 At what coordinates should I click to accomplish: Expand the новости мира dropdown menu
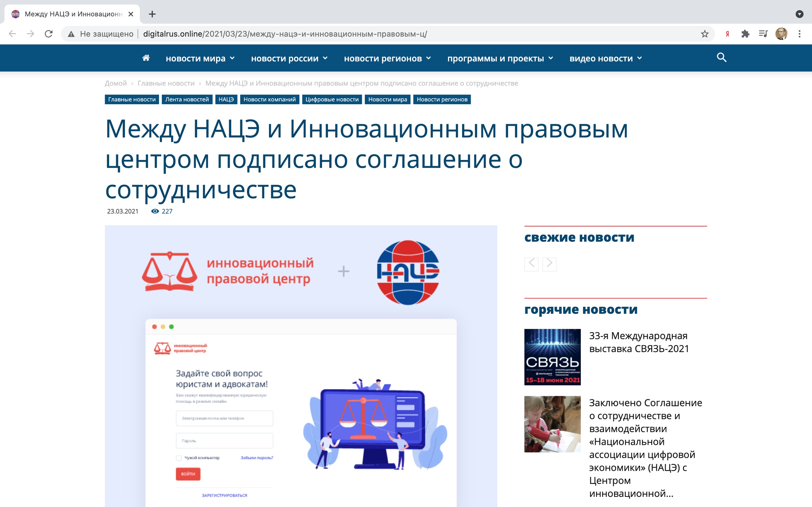coord(200,58)
